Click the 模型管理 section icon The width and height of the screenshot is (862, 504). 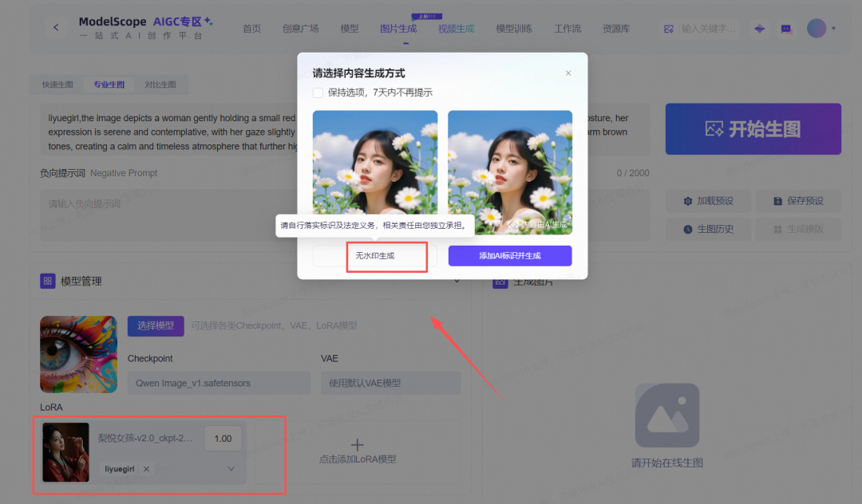[48, 281]
